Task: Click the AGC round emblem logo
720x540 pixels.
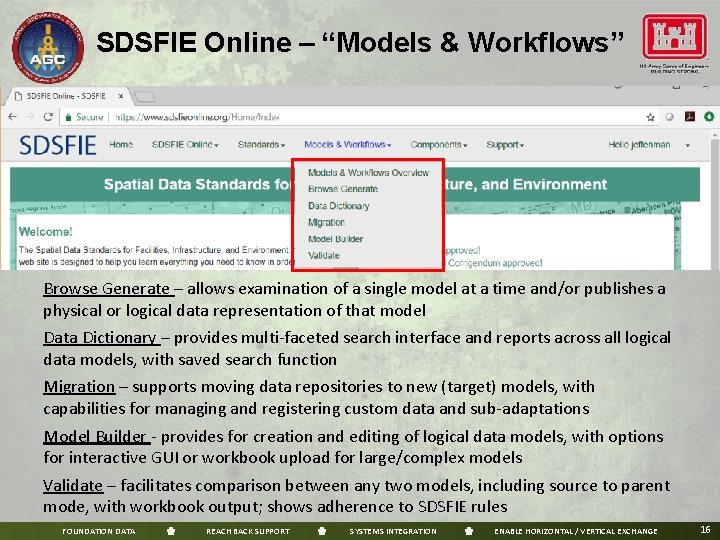Action: point(48,48)
